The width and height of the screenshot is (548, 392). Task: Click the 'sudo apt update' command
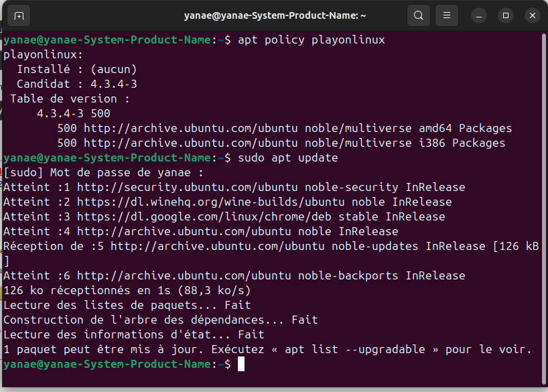coord(287,157)
